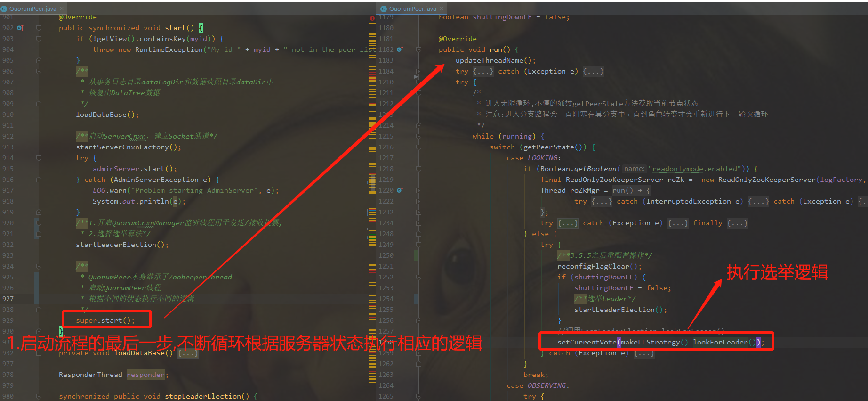The height and width of the screenshot is (401, 868).
Task: Collapse the Javadoc comment at line 906
Action: coord(39,71)
